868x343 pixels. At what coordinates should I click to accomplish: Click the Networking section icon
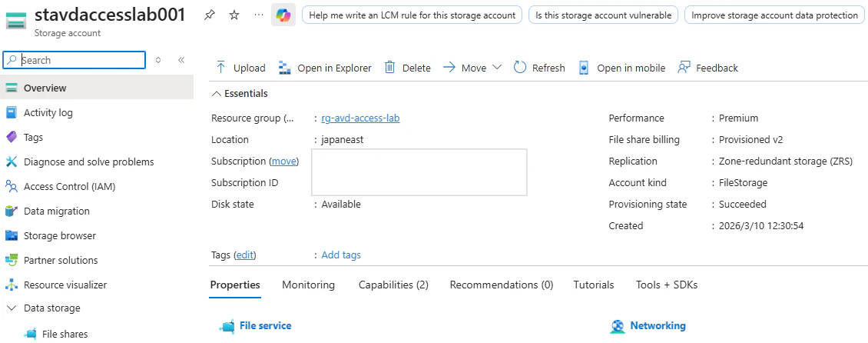tap(618, 326)
